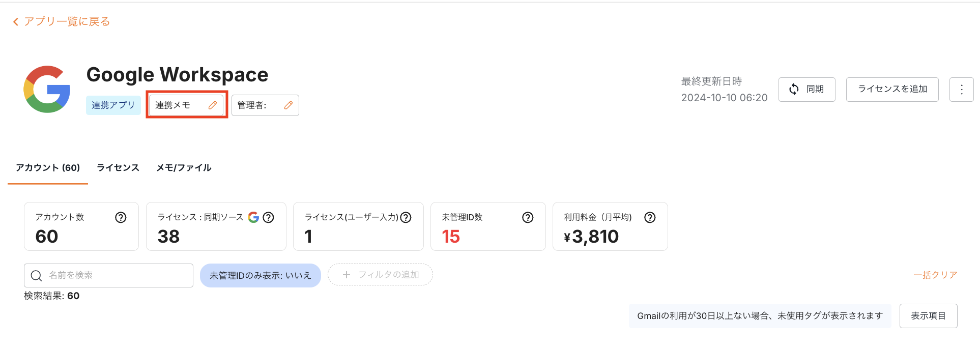980x348 pixels.
Task: Click pencil icon next to 連携メモ
Action: click(213, 105)
